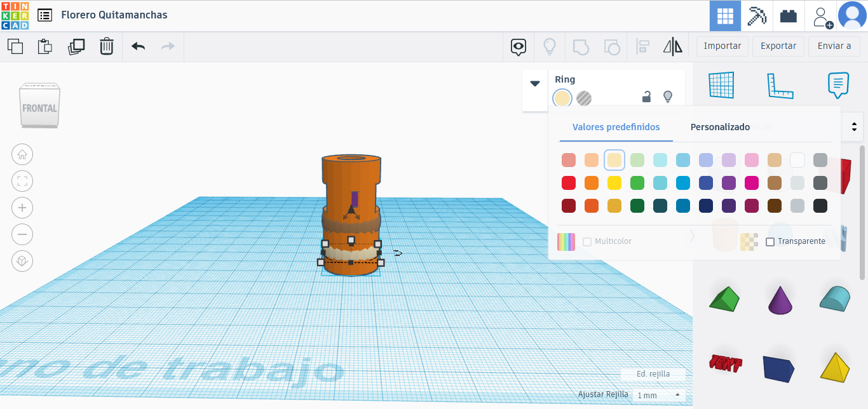868x409 pixels.
Task: Click the Paste tool icon
Action: tap(44, 46)
